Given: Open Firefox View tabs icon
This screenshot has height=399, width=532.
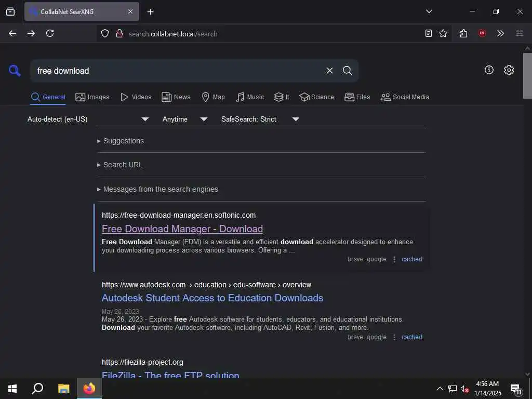Looking at the screenshot, I should (x=10, y=11).
